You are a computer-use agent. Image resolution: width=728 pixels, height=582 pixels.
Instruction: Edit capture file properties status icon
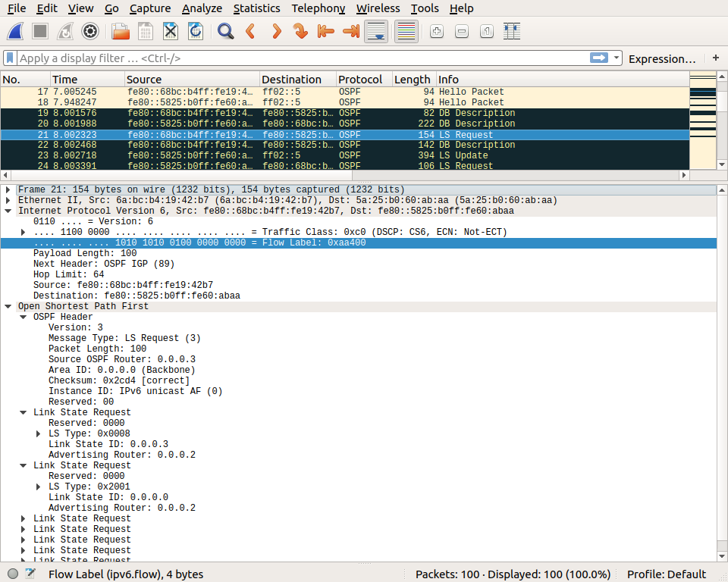[30, 574]
